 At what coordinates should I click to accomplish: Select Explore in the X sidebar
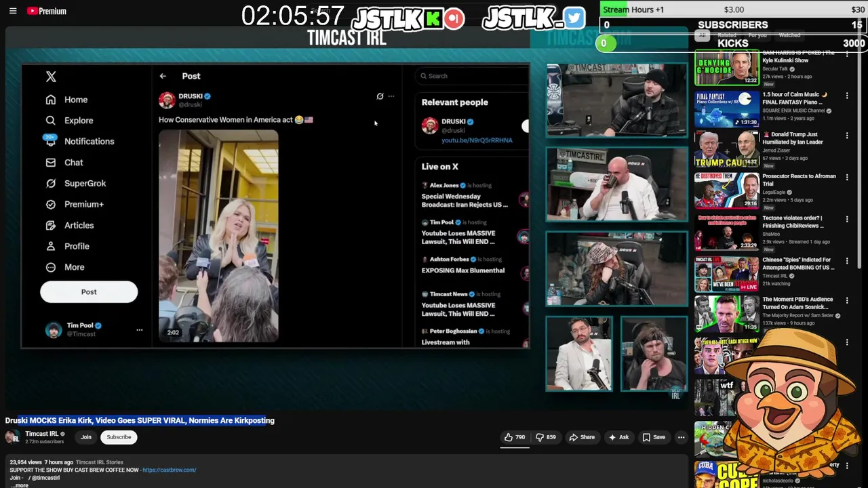coord(68,121)
